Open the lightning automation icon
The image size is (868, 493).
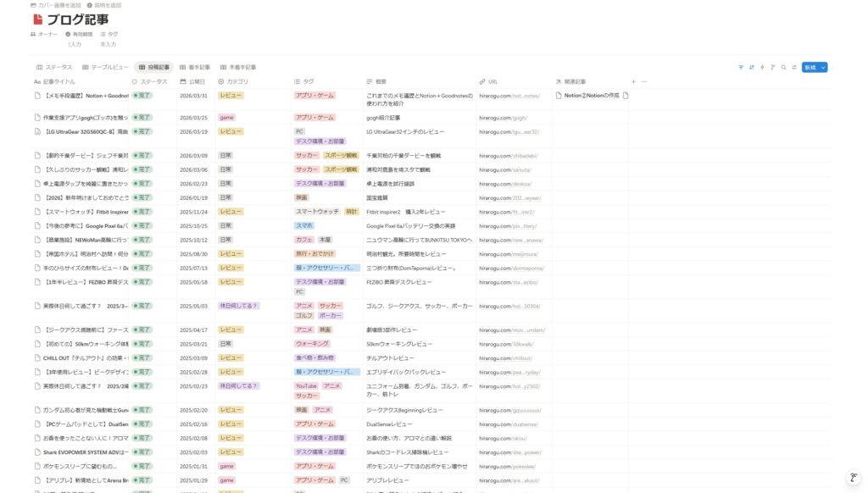762,67
